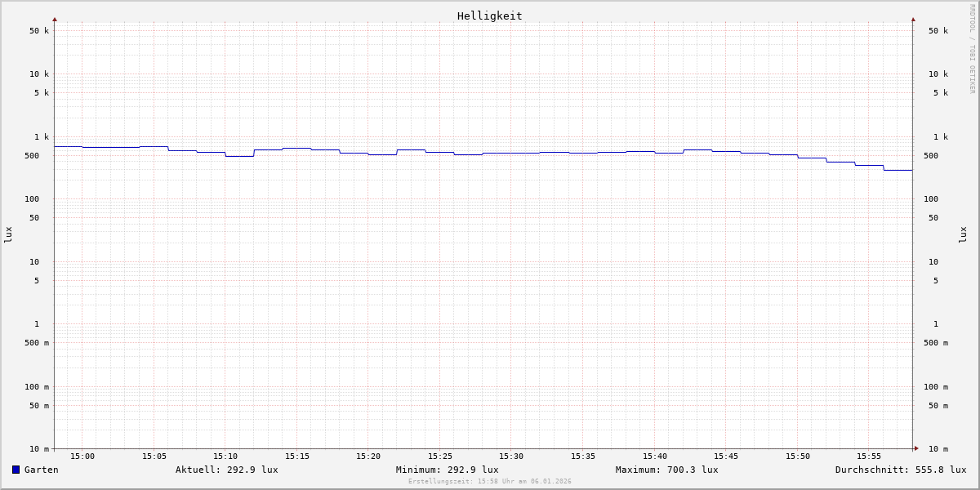Click the red arrow ending the time axis

tap(916, 448)
